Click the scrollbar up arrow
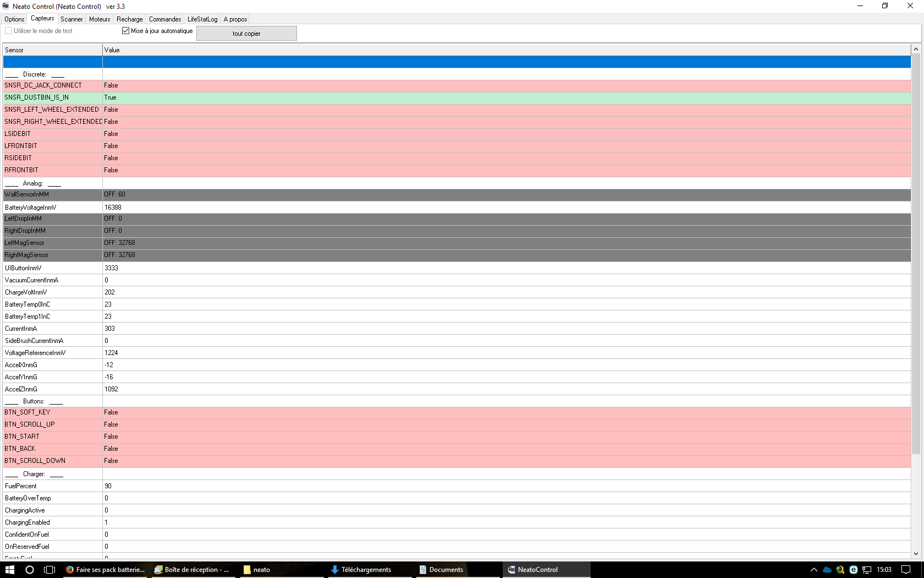The height and width of the screenshot is (578, 924). [x=916, y=50]
